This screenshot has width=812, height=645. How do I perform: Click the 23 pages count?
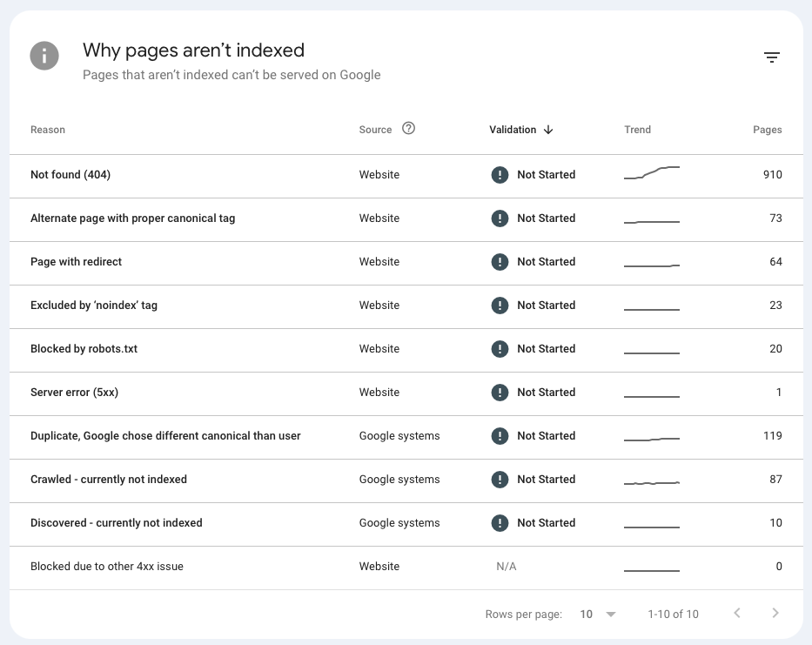click(775, 306)
